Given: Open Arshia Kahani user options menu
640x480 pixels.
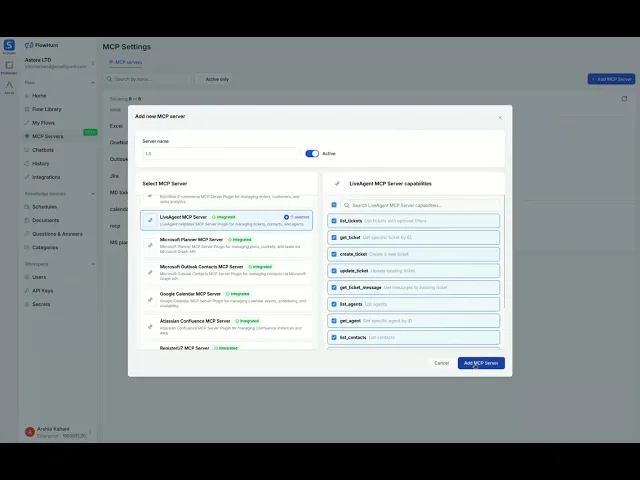Looking at the screenshot, I should pyautogui.click(x=90, y=432).
